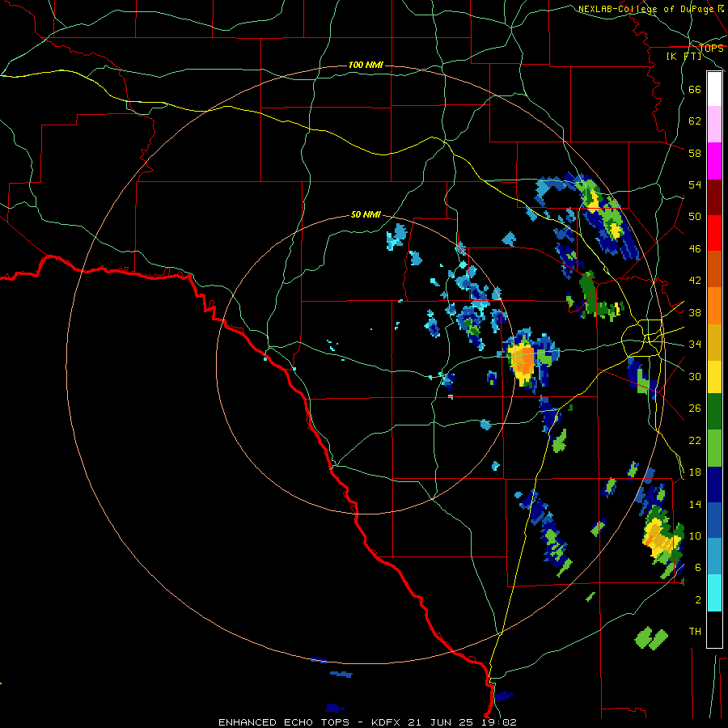This screenshot has height=728, width=728.
Task: Select the dark red legend swatch
Action: [714, 197]
